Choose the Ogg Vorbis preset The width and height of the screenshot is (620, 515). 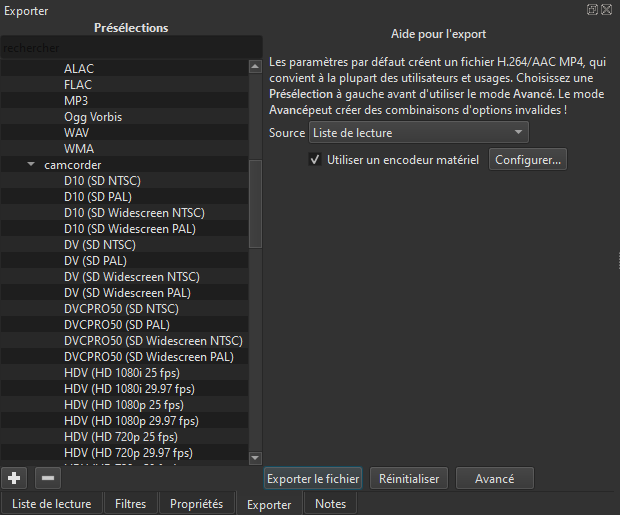click(125, 117)
